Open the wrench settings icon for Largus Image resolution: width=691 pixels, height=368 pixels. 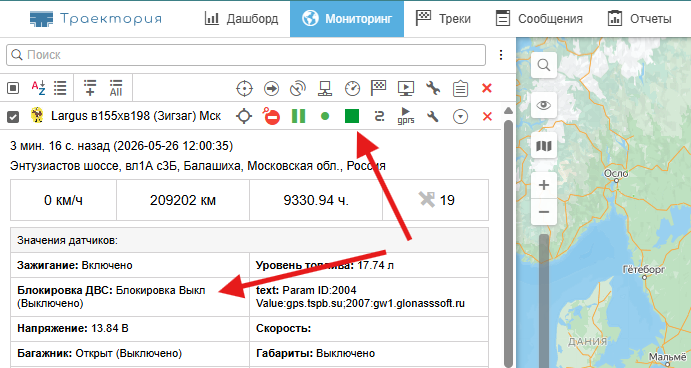tap(433, 116)
